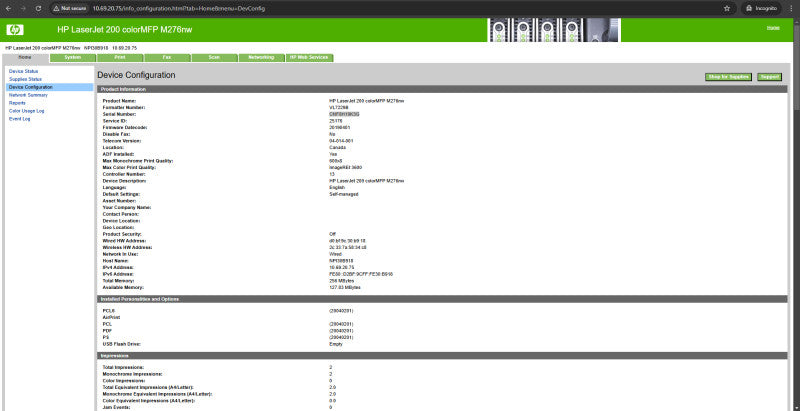Click the USB Flash Drive value Empty
Viewport: 800px width, 411px height.
tap(336, 344)
